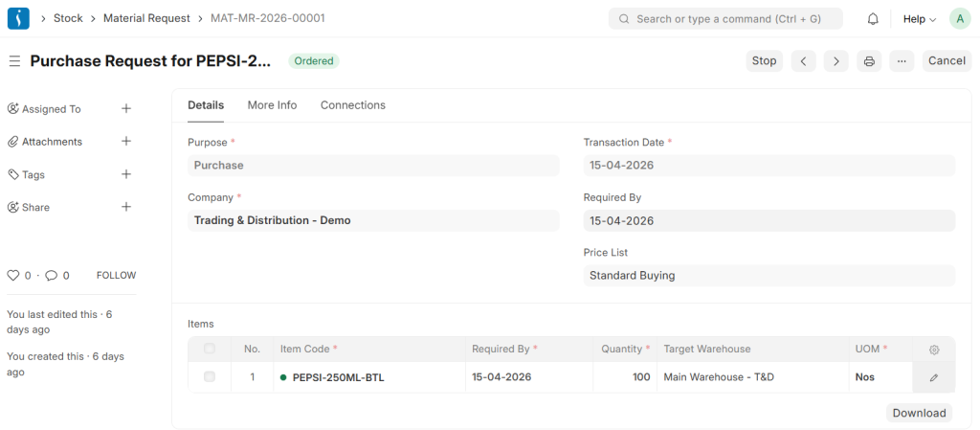
Task: Check the row 1 item checkbox
Action: pos(210,377)
